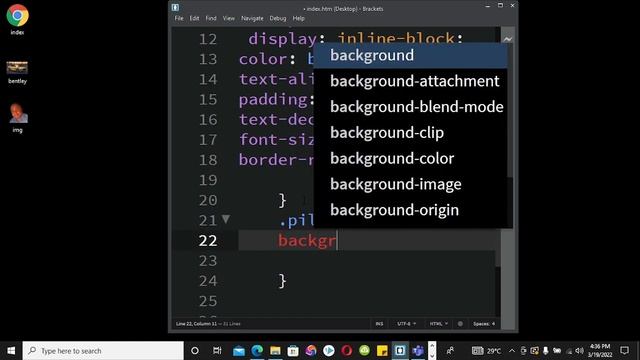Image resolution: width=640 pixels, height=360 pixels.
Task: Choose 'background-attachment' from the code hints
Action: coord(411,81)
